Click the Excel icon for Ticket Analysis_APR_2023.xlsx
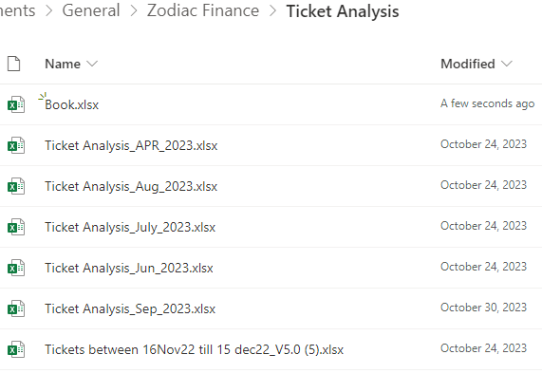Image resolution: width=542 pixels, height=392 pixels. pos(16,145)
